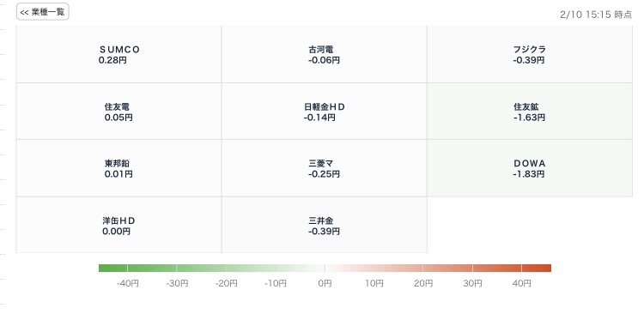The width and height of the screenshot is (644, 314).
Task: Click the DOWA heatmap tile
Action: click(530, 168)
